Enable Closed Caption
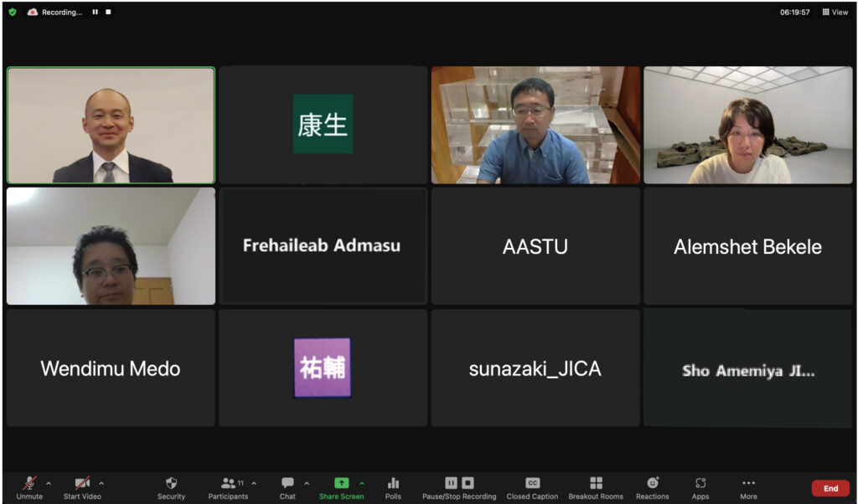This screenshot has height=504, width=858. tap(532, 484)
